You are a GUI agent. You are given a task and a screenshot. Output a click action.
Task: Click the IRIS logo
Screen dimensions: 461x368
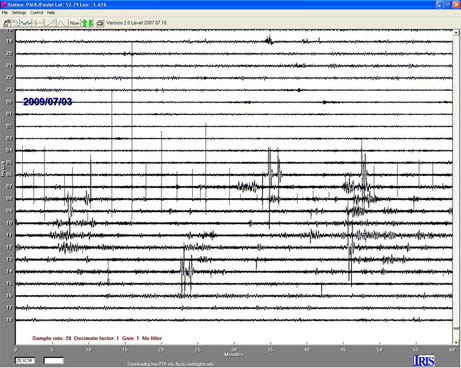tap(424, 361)
